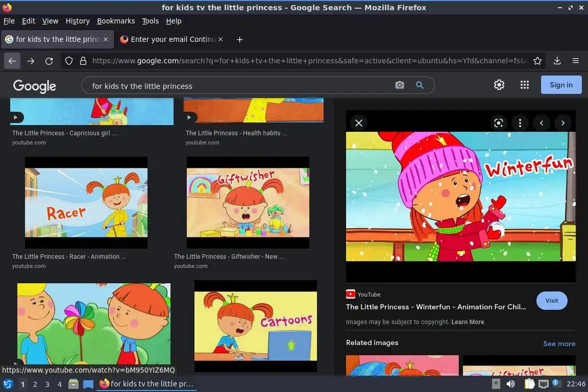Open preview panel three-dot options
The image size is (588, 392).
pos(520,123)
